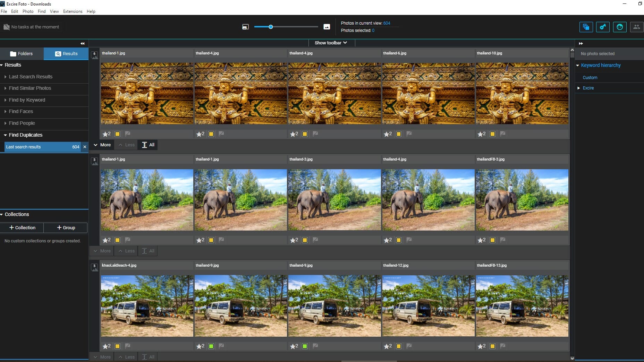Image resolution: width=644 pixels, height=362 pixels.
Task: Click the flag icon under thailand-1.jpg temple photo
Action: (x=128, y=134)
